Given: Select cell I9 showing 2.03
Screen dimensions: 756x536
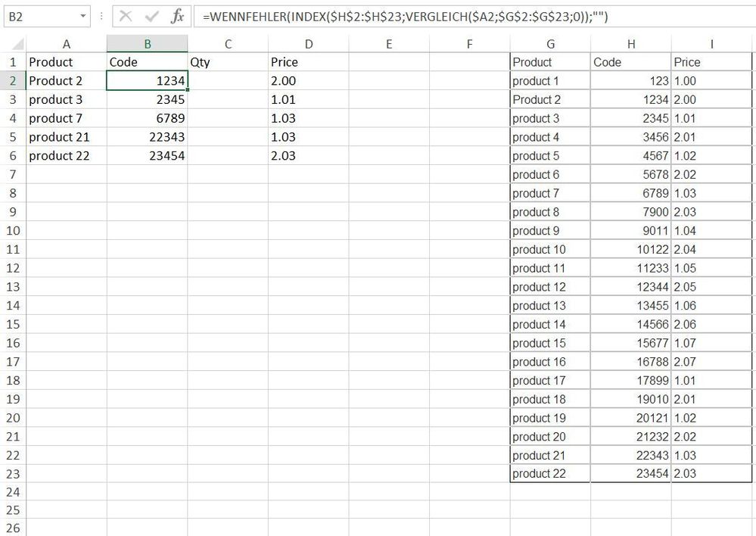Looking at the screenshot, I should pos(711,212).
